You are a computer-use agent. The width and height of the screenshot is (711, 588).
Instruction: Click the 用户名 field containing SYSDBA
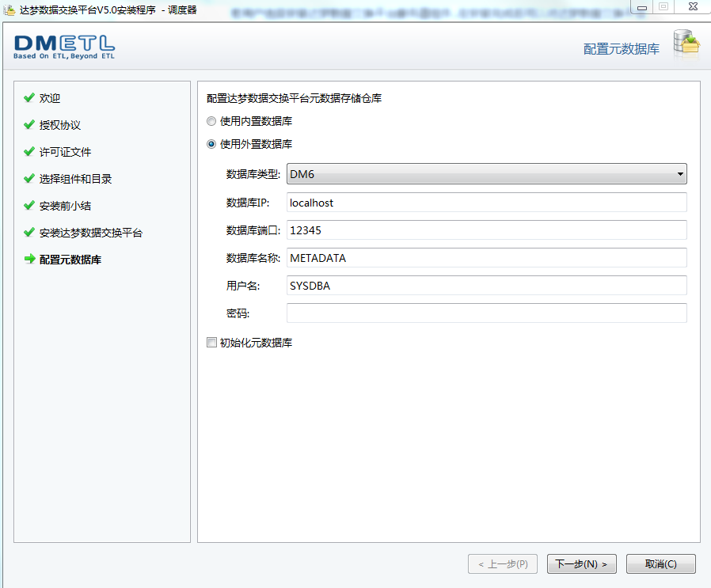coord(487,285)
